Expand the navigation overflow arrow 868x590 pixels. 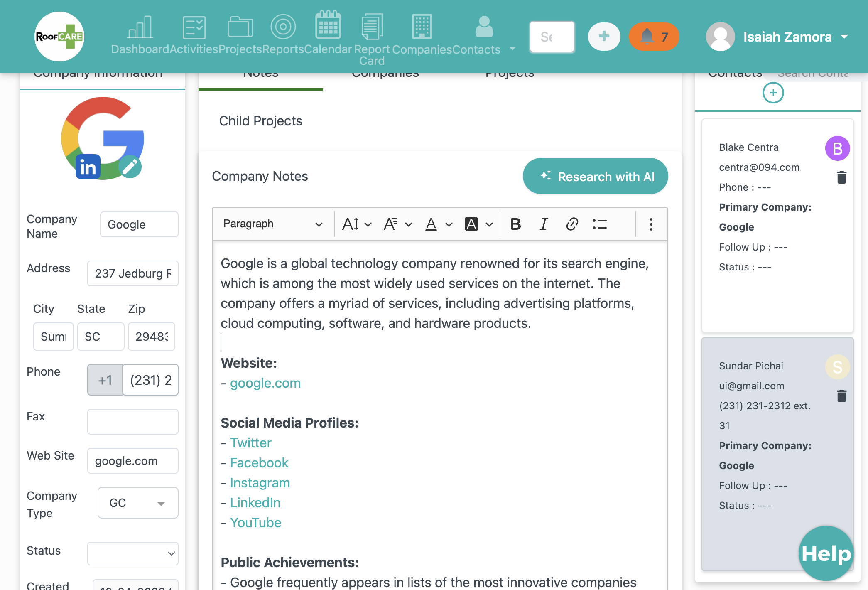[x=512, y=48]
